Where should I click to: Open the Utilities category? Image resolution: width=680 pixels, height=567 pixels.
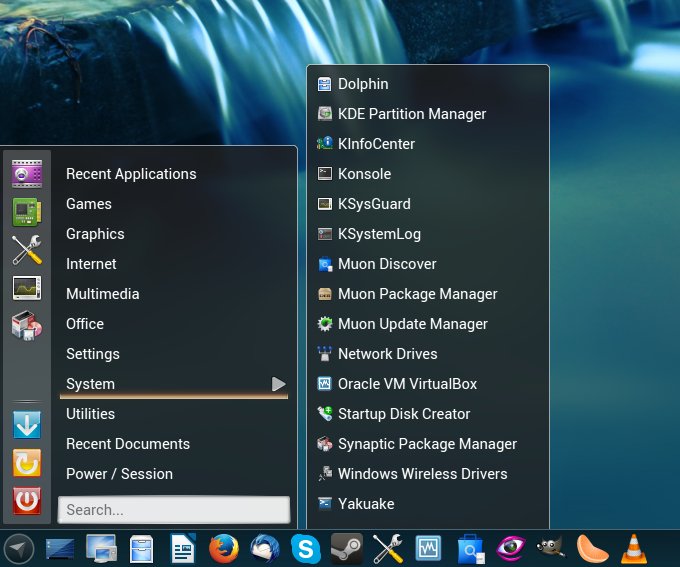click(x=90, y=413)
